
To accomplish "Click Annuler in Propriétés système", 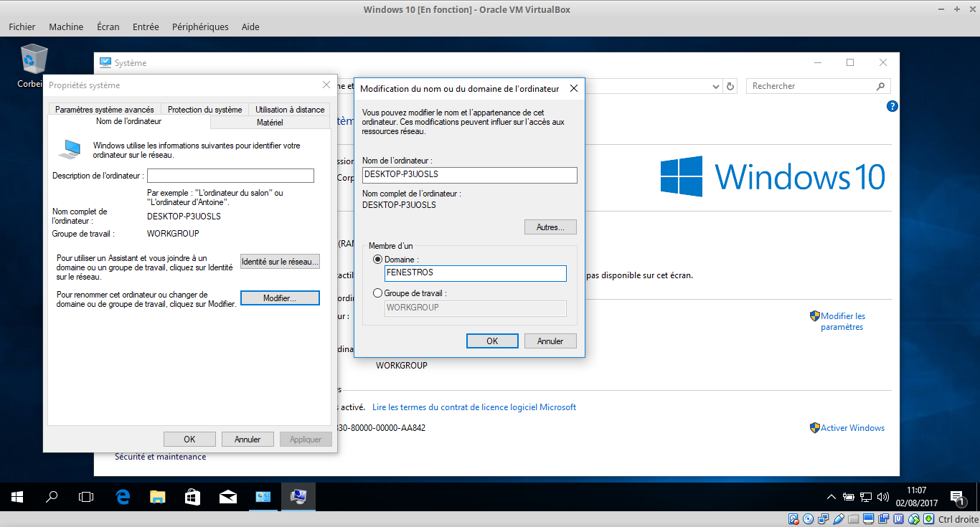I will 248,440.
